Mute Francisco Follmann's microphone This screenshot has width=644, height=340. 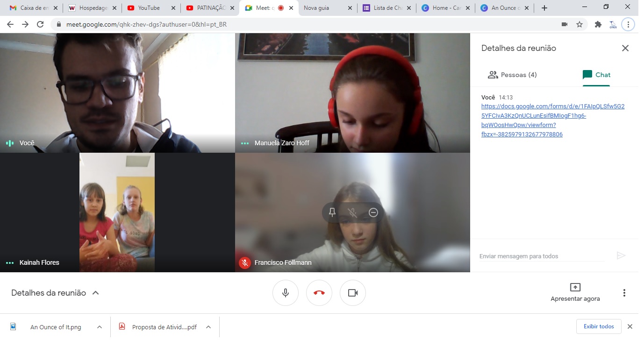tap(352, 212)
